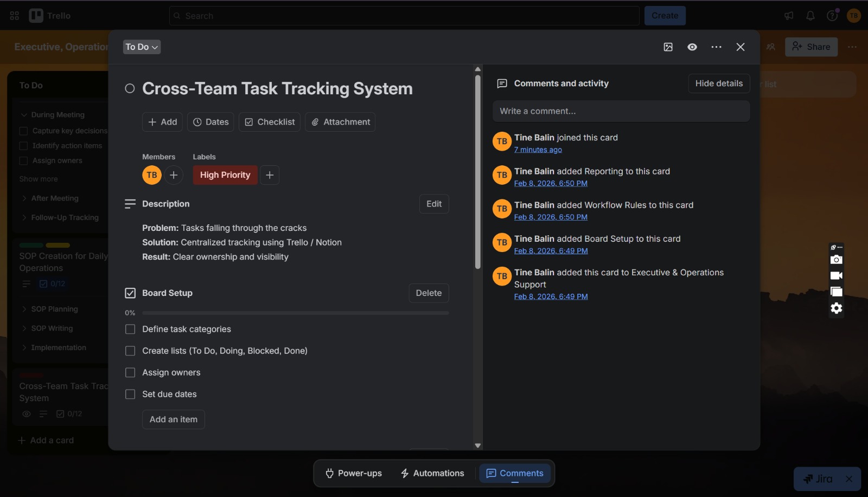Screen dimensions: 868x497
Task: Check Assign owners in Board Setup
Action: (130, 373)
